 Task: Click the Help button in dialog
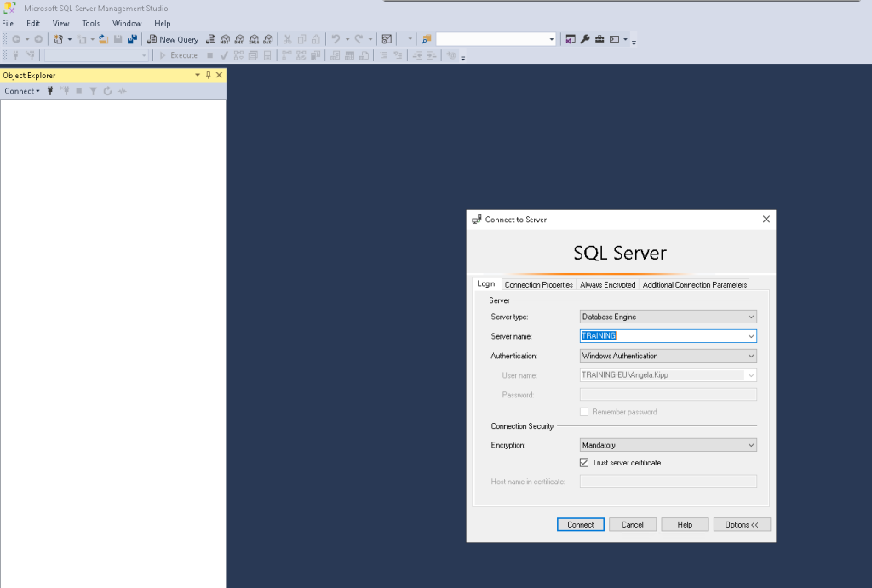685,525
